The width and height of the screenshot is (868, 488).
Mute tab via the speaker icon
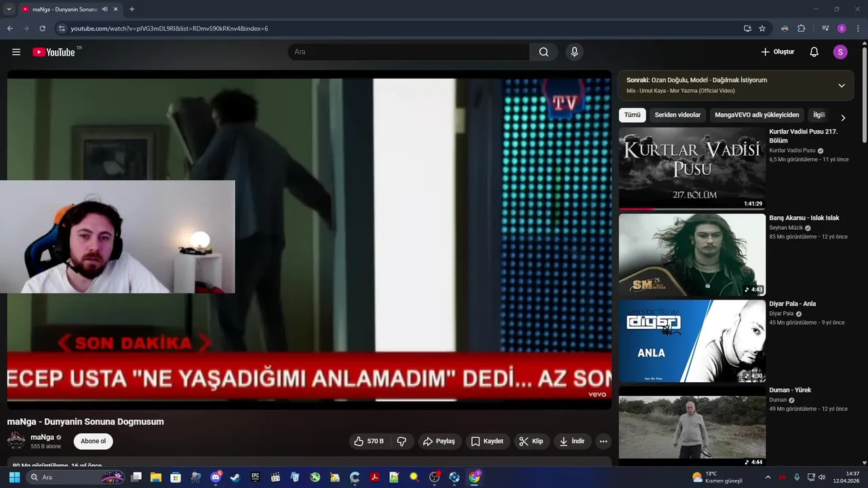[104, 9]
